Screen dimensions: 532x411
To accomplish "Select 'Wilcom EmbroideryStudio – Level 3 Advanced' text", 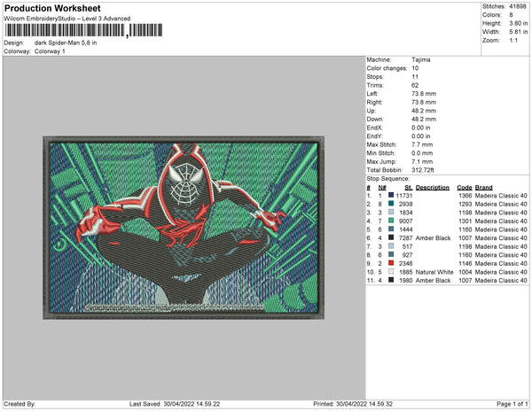I will coord(67,19).
